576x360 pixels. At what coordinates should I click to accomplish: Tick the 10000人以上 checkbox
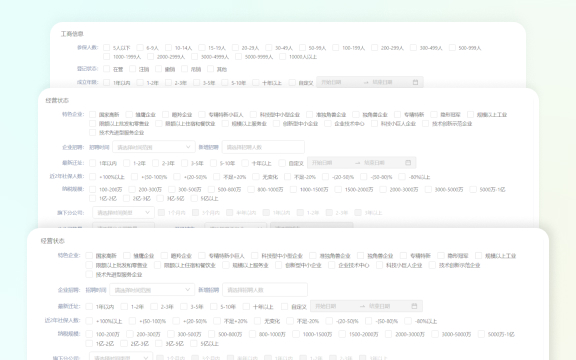click(282, 57)
